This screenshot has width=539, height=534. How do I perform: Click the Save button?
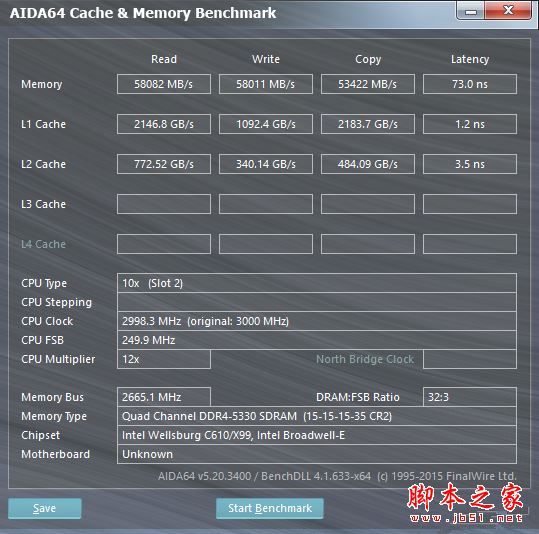click(x=45, y=508)
